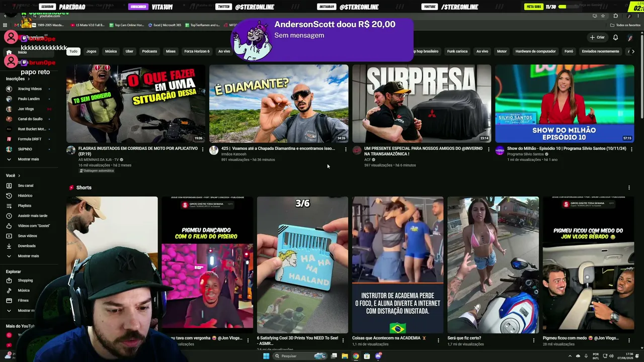Open Assistir mais tarde clock icon
The height and width of the screenshot is (362, 644).
(9, 216)
